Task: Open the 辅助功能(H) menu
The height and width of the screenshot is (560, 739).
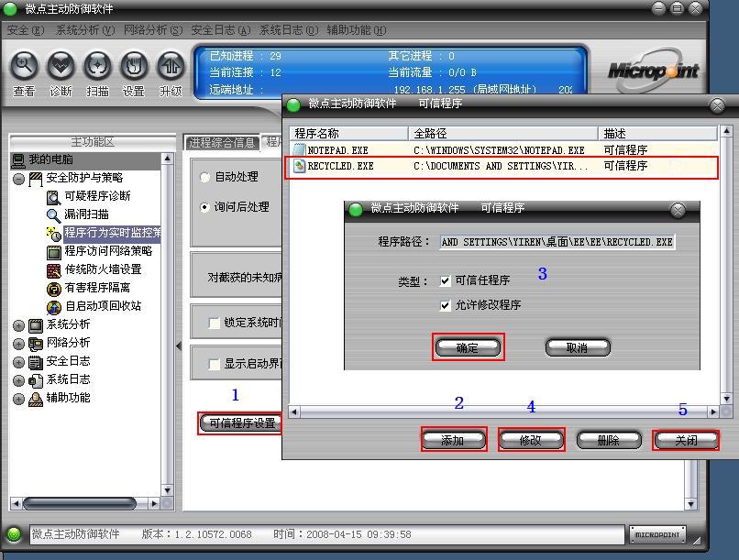Action: [357, 30]
